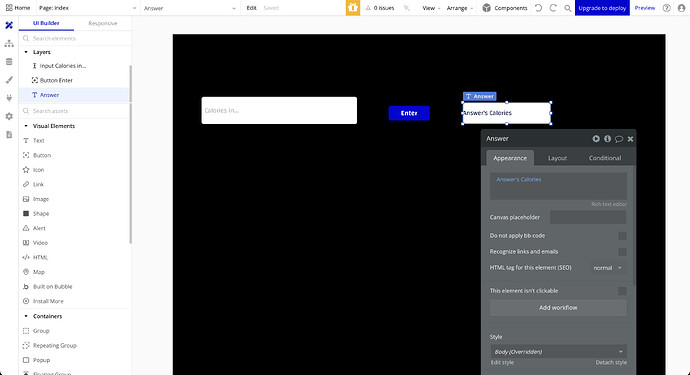Open the element picker dropdown showing Answer
The image size is (690, 375).
190,8
